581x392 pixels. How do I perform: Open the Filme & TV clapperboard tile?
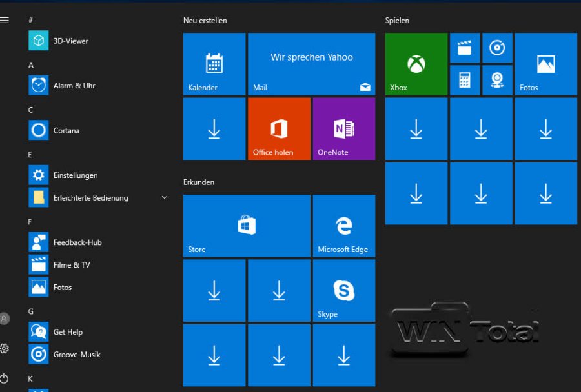(x=465, y=47)
